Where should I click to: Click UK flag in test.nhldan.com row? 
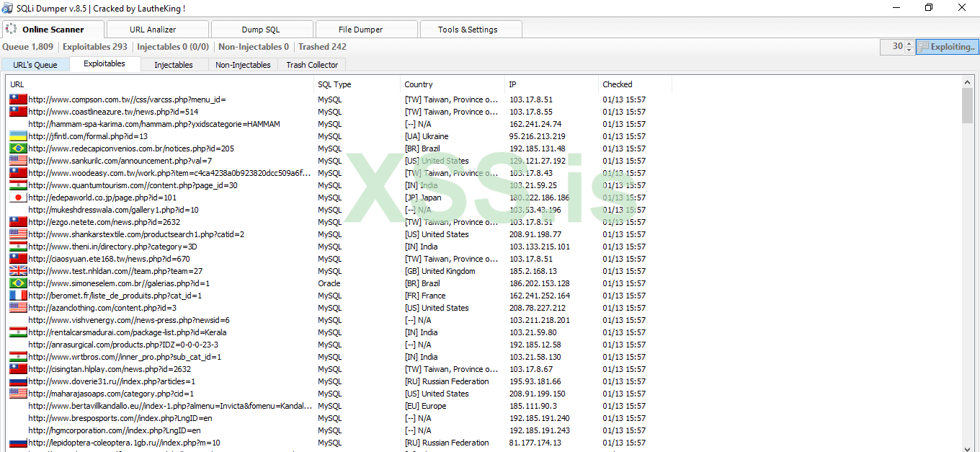18,271
